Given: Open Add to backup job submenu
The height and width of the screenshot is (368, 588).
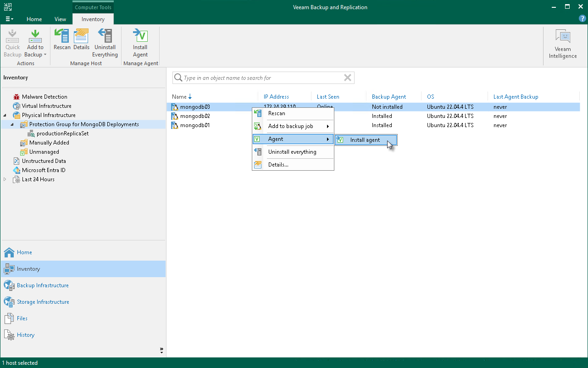Looking at the screenshot, I should 293,126.
